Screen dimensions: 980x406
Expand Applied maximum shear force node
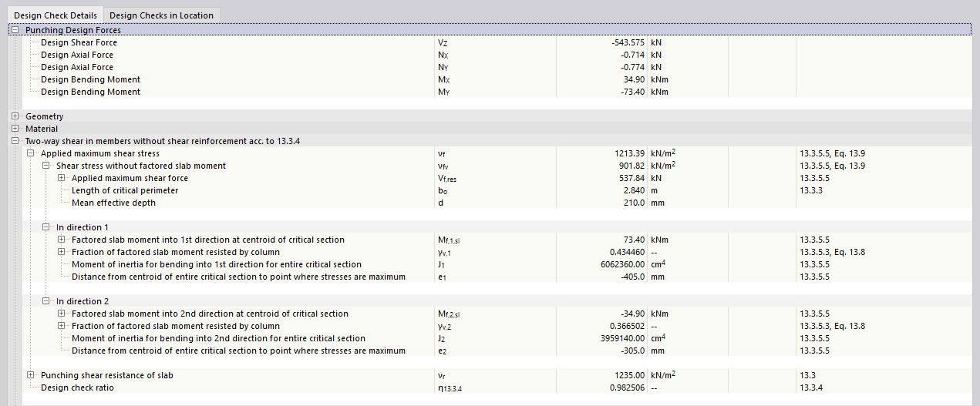pos(61,178)
